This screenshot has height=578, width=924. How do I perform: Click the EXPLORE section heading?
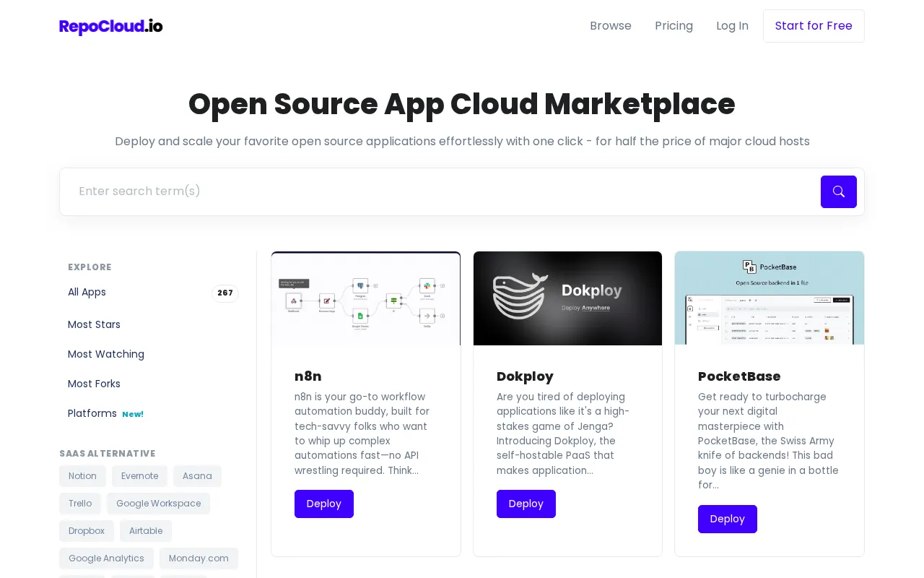tap(90, 267)
